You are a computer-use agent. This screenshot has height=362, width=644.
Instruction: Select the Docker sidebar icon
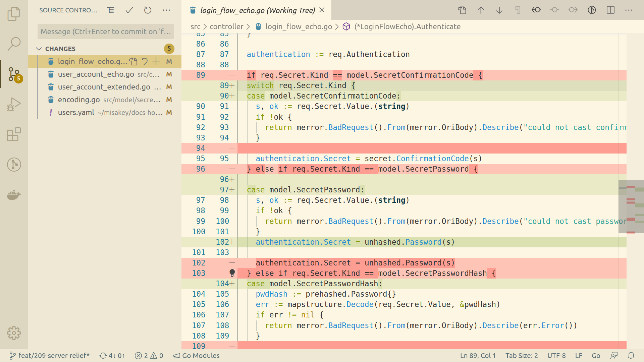point(13,195)
